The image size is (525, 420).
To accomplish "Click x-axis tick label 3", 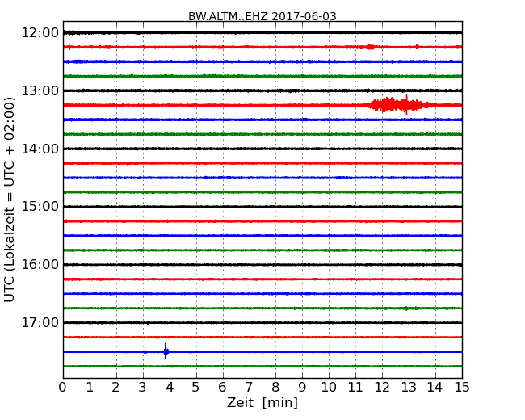I will click(143, 388).
